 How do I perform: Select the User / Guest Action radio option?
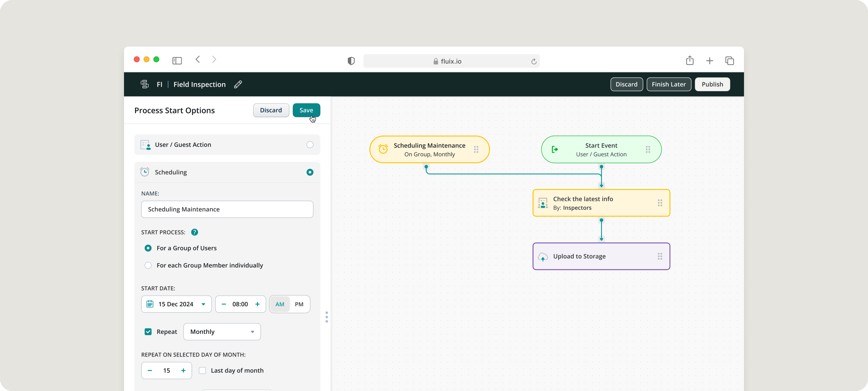[x=310, y=145]
